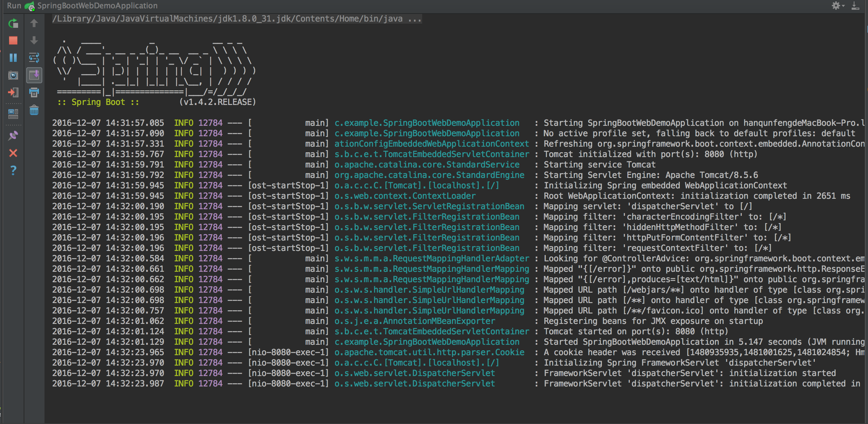Viewport: 868px width, 424px height.
Task: Click 'Tomcat started on port(s): 8080 (http)' line
Action: point(636,332)
